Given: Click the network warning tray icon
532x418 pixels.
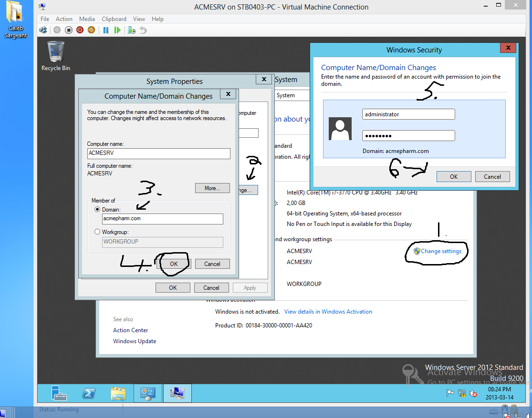Looking at the screenshot, I should click(x=462, y=393).
